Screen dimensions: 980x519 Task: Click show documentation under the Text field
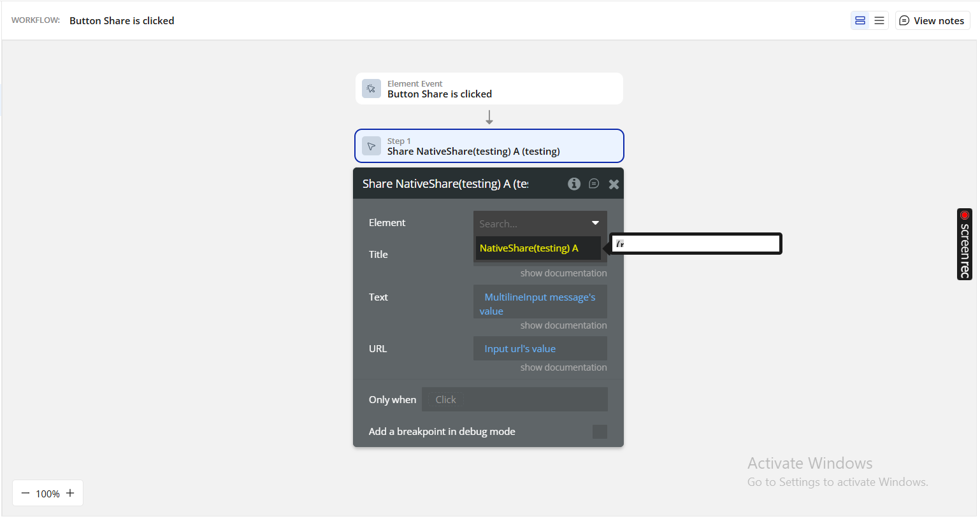click(563, 325)
